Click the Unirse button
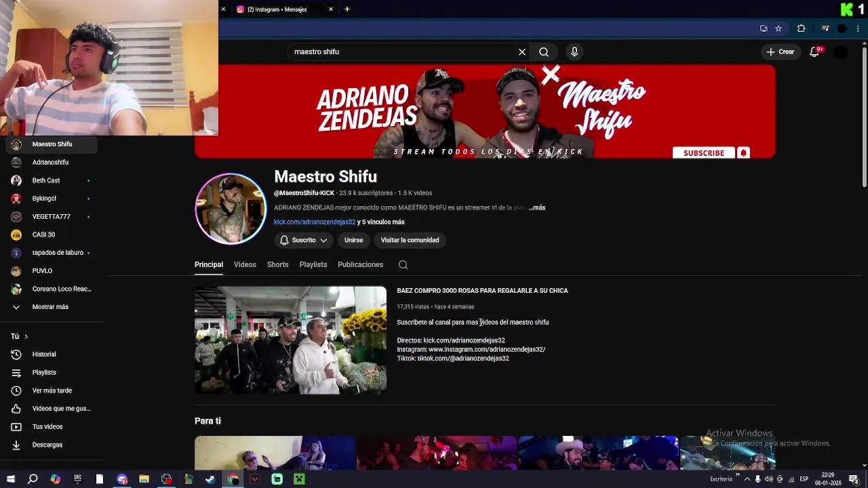 (x=353, y=240)
